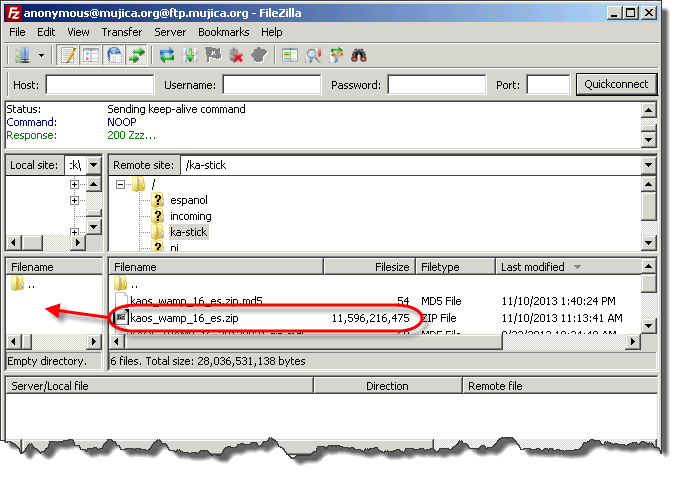
Task: Click the 11/10/2013 1:40:24 PM date
Action: [558, 301]
